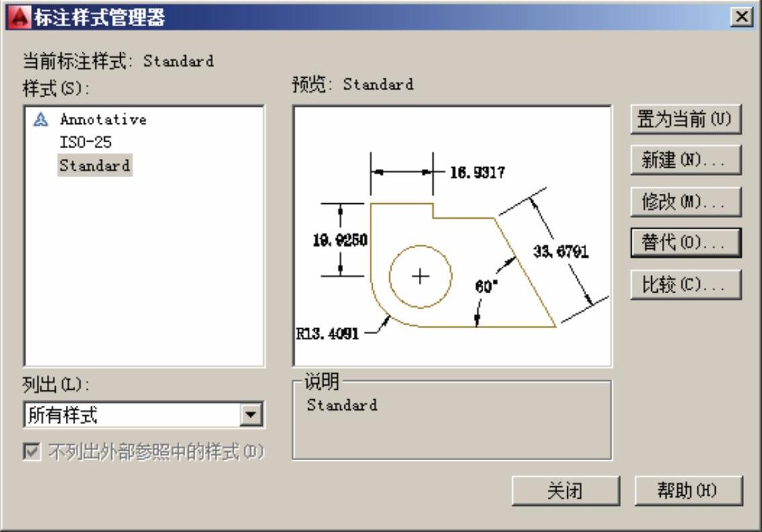Click the circle center mark in the preview

421,276
